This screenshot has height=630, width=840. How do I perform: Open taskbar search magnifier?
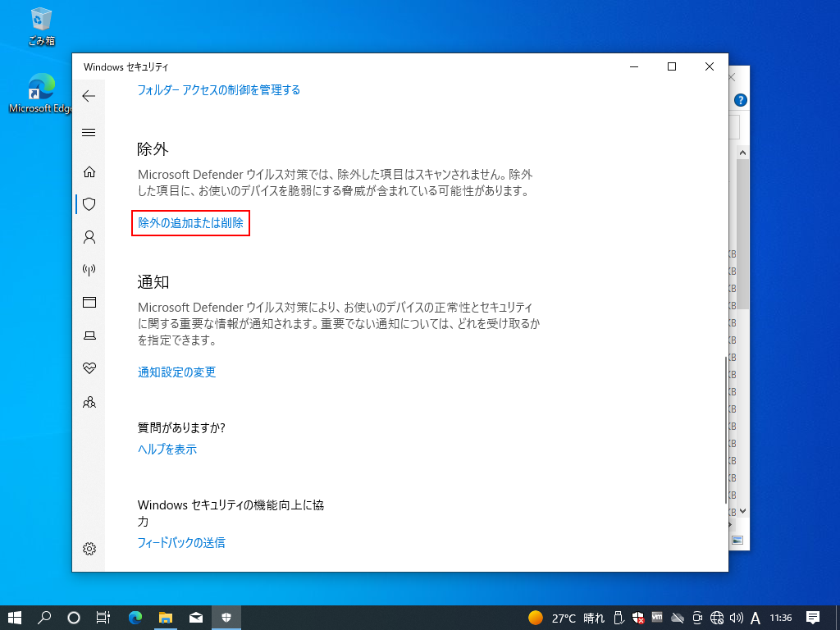pyautogui.click(x=44, y=618)
